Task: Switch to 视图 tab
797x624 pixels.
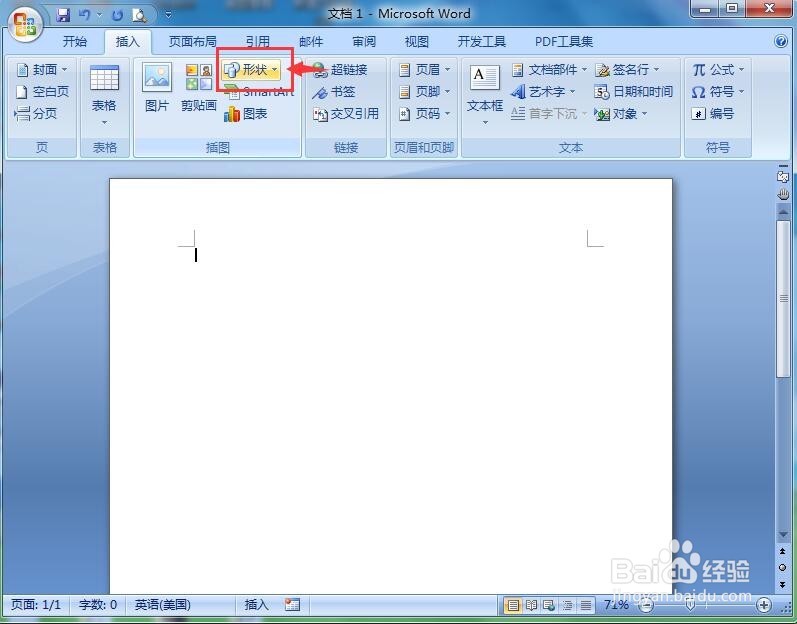Action: pos(417,42)
